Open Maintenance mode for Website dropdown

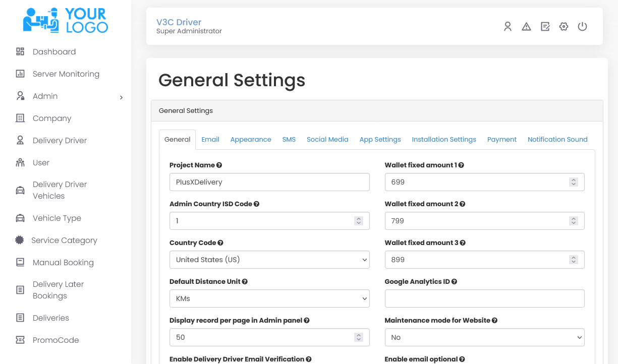pyautogui.click(x=484, y=337)
